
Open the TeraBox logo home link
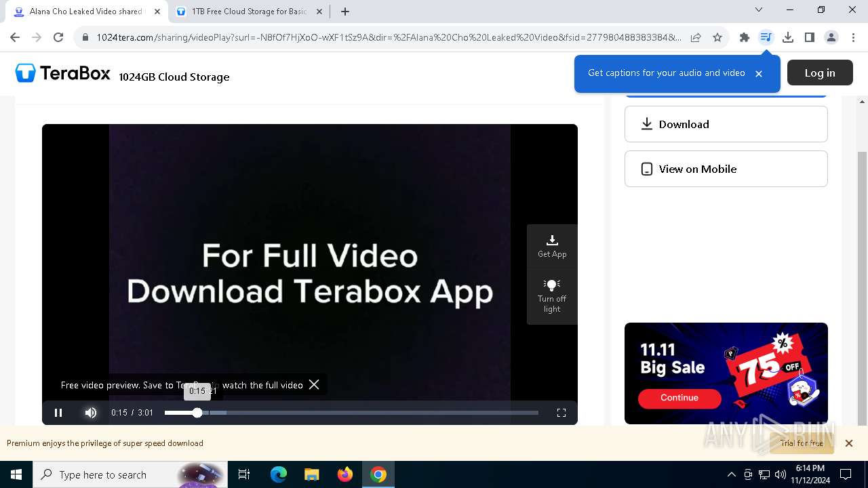[x=63, y=73]
